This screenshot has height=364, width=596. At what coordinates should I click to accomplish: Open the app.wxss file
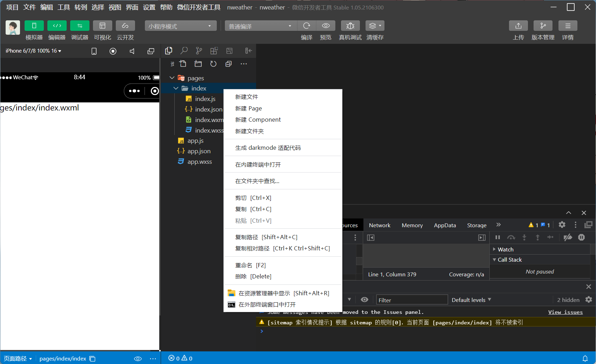(199, 162)
